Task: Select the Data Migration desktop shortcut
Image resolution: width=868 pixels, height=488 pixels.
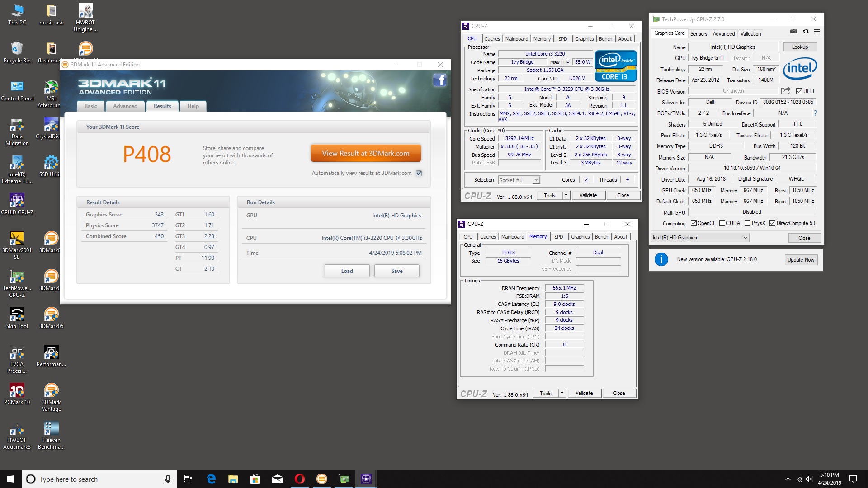Action: (x=17, y=132)
